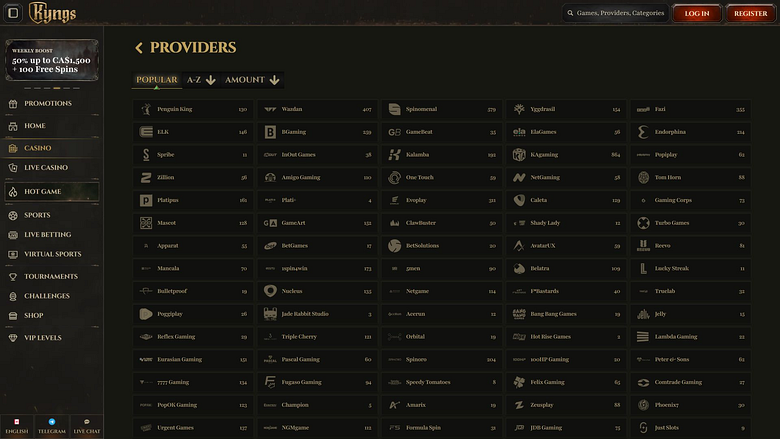This screenshot has width=780, height=439.
Task: Open the Bang Bang Games entry
Action: tap(566, 314)
